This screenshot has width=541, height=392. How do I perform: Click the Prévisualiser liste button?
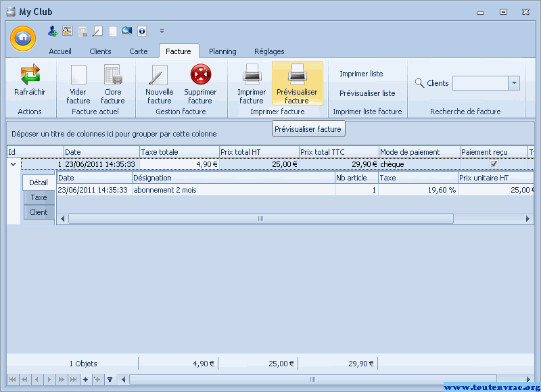367,93
